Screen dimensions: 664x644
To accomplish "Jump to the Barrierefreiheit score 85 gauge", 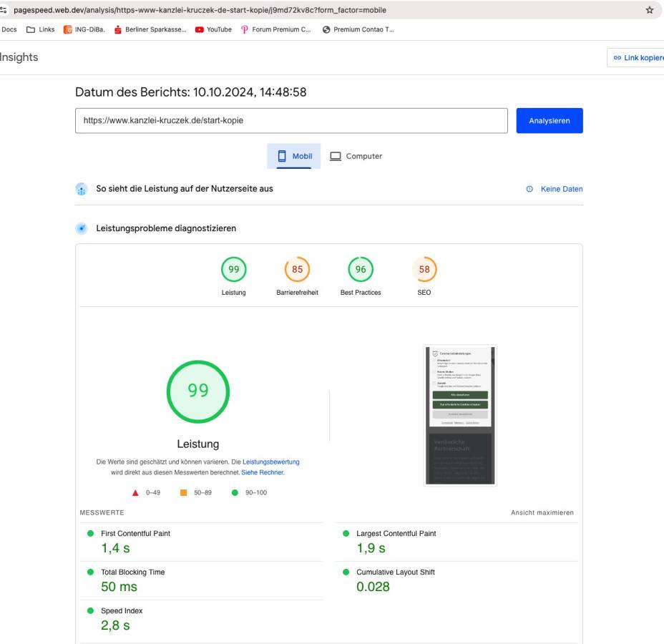I will [x=296, y=270].
